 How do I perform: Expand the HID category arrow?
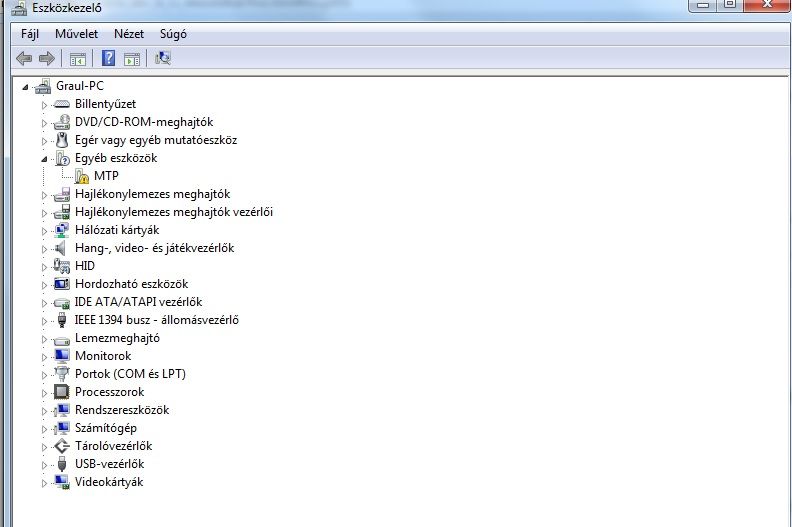coord(44,267)
